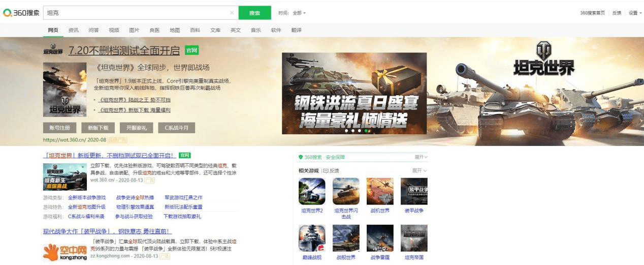Click the 下载游戏抽取豪礼 sublink
The width and height of the screenshot is (644, 265).
[x=182, y=216]
